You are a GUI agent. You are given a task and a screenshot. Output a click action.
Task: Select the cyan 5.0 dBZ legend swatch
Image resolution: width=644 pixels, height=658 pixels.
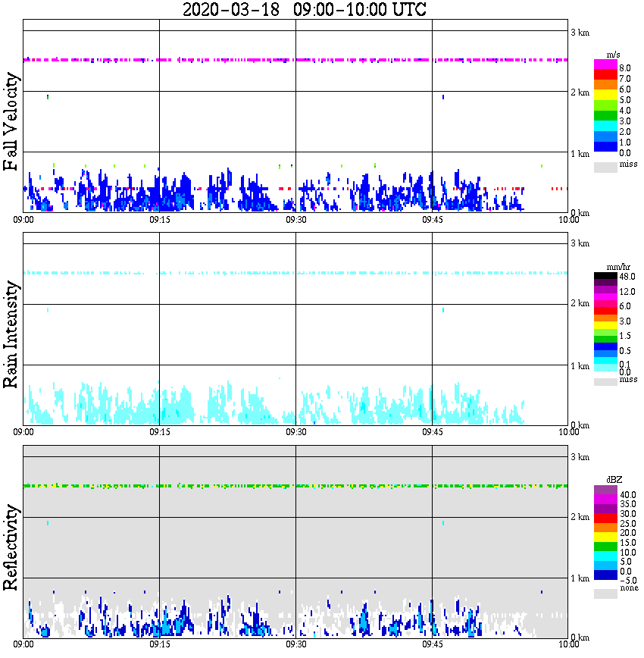click(605, 556)
